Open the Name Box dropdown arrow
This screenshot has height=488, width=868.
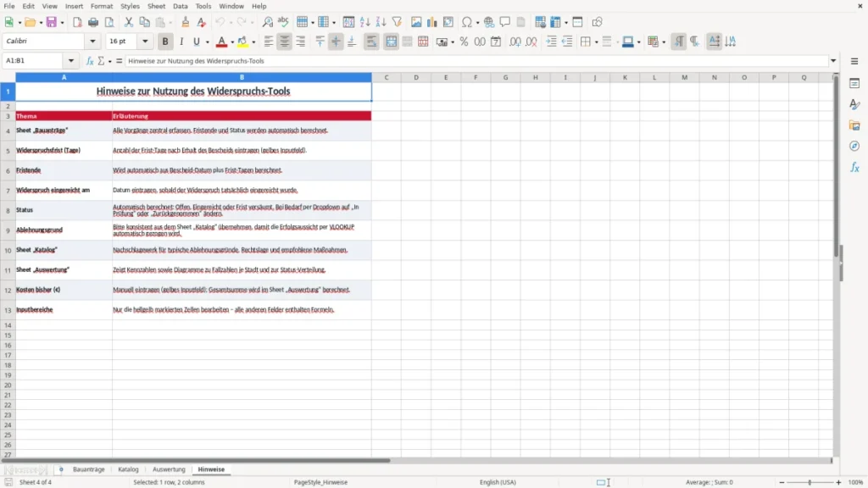[71, 61]
